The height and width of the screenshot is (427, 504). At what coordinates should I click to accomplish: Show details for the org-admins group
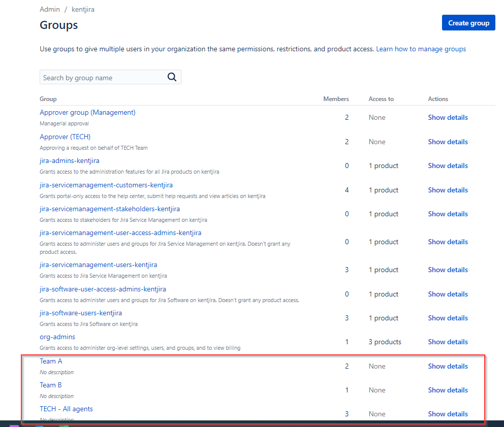point(448,341)
